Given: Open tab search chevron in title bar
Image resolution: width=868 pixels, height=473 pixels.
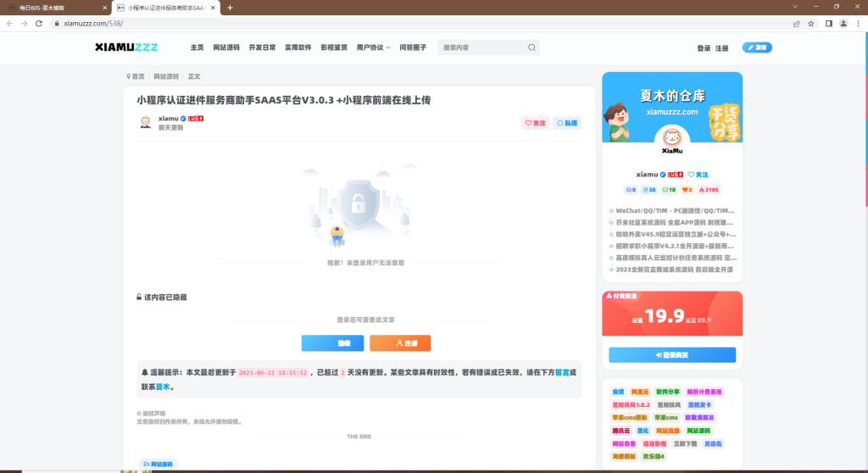Looking at the screenshot, I should point(795,7).
